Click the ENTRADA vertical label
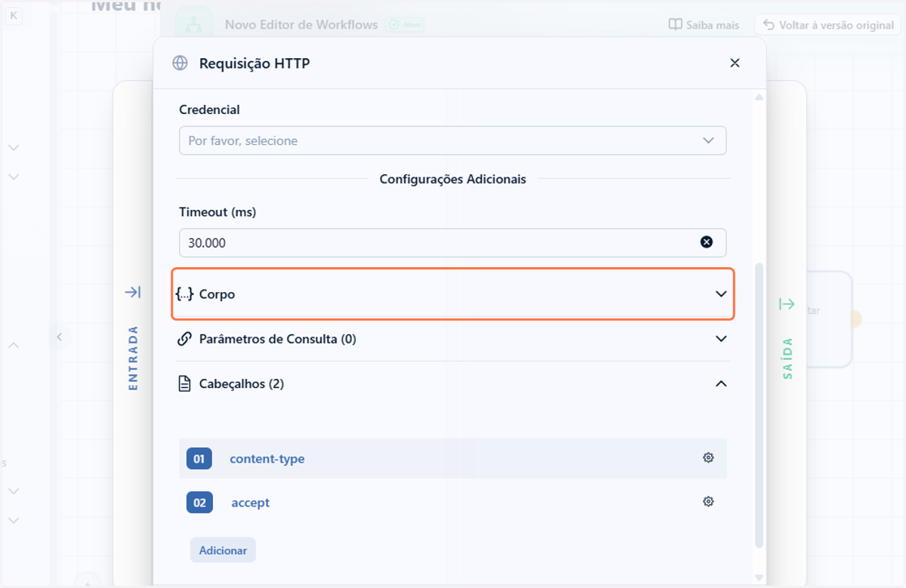This screenshot has width=906, height=588. (133, 358)
